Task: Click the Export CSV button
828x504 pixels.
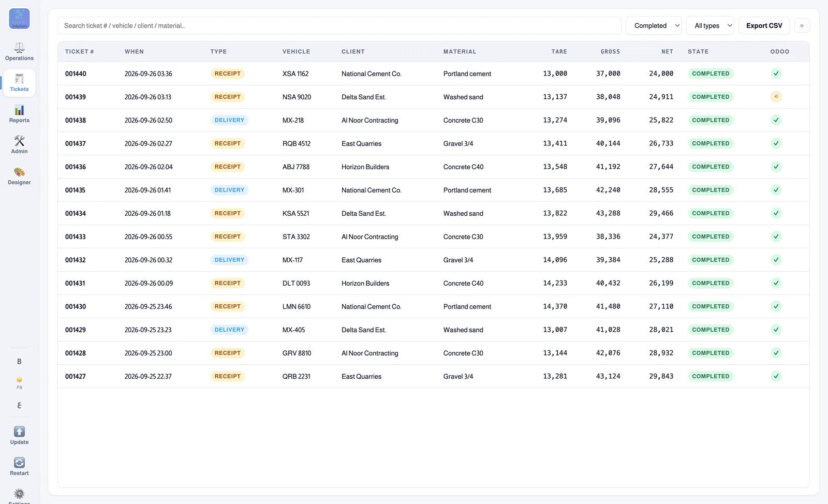Action: tap(764, 26)
